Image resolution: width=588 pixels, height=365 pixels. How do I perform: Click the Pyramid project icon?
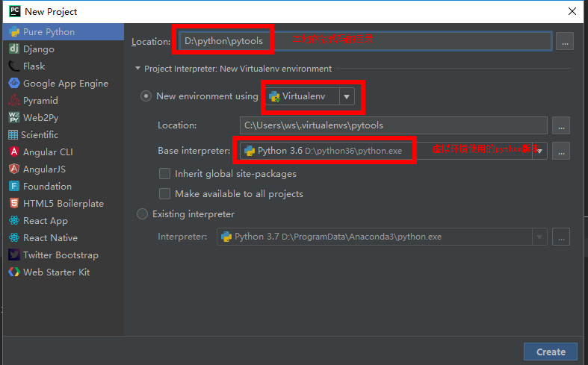click(x=14, y=101)
